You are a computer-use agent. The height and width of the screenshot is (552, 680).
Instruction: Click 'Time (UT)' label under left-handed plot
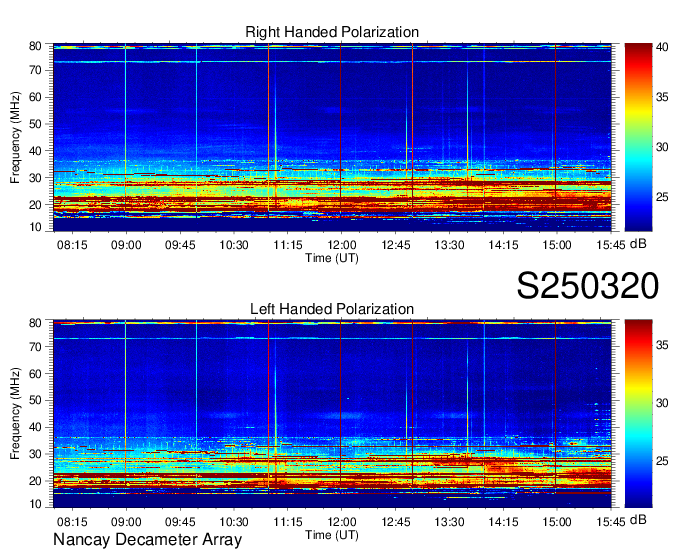pyautogui.click(x=332, y=535)
